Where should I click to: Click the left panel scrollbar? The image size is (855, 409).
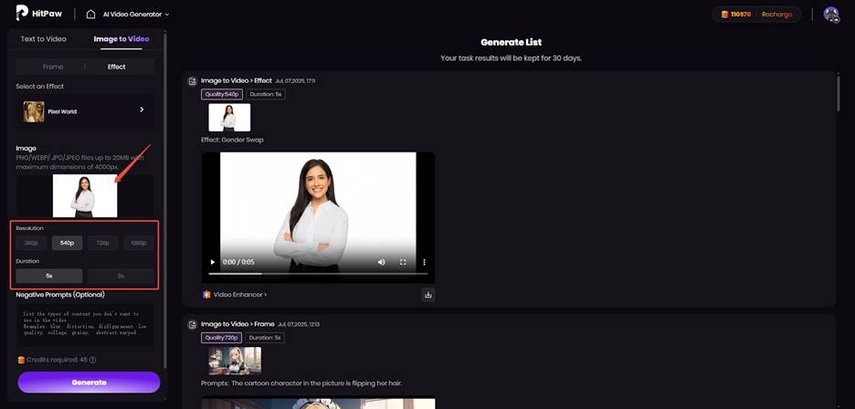click(x=165, y=201)
